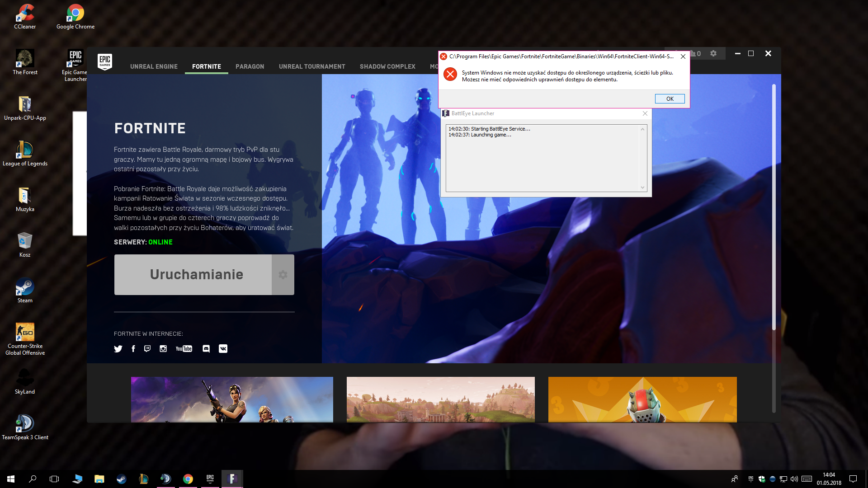Open Fortnite's Discord server icon
The image size is (868, 488).
206,349
